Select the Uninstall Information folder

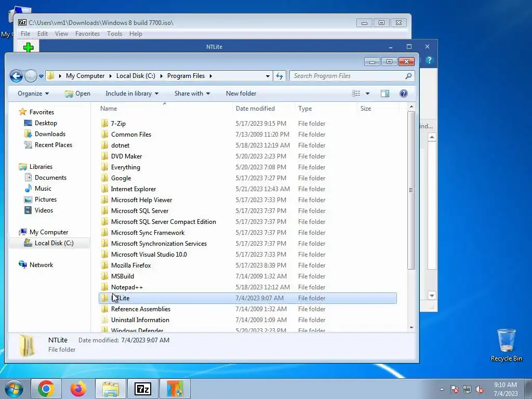coord(140,320)
